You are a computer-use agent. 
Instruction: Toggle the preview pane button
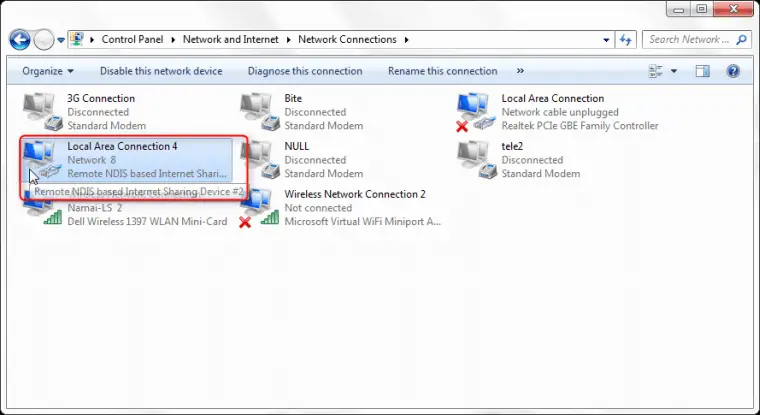(702, 71)
